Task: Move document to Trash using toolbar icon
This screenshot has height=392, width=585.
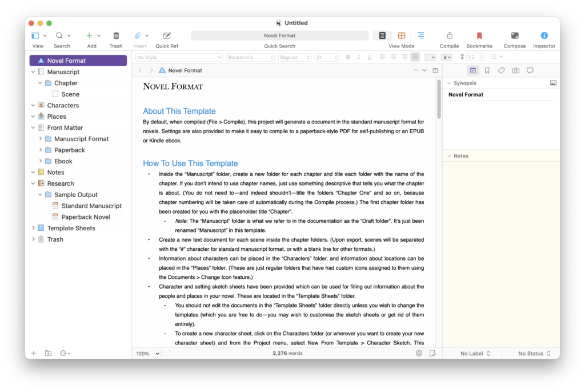Action: tap(116, 35)
